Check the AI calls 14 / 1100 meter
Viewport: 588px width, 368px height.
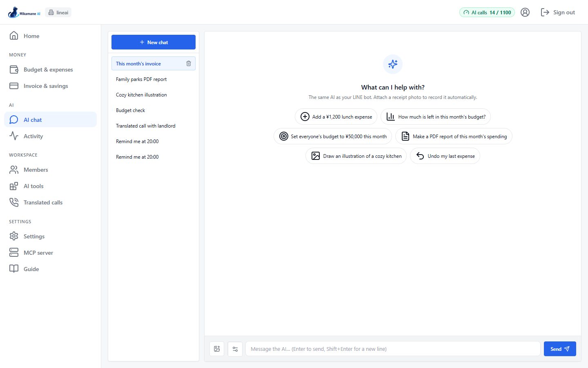tap(487, 12)
